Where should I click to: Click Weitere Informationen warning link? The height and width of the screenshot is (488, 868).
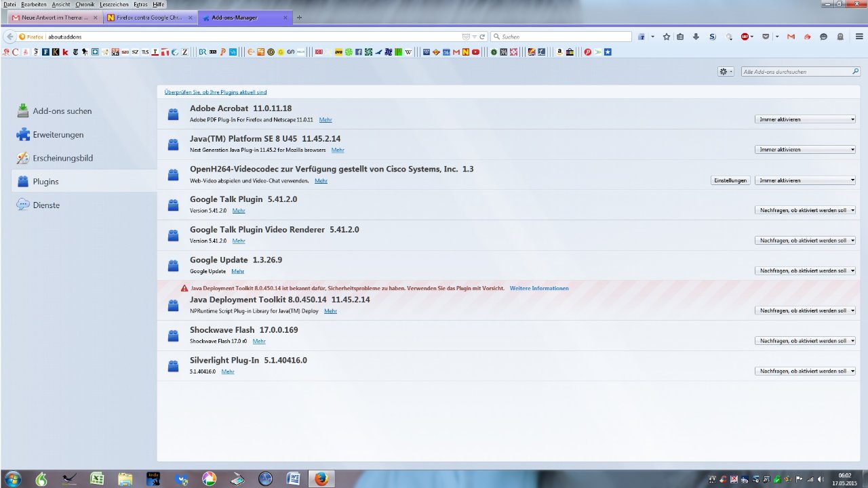pyautogui.click(x=539, y=288)
